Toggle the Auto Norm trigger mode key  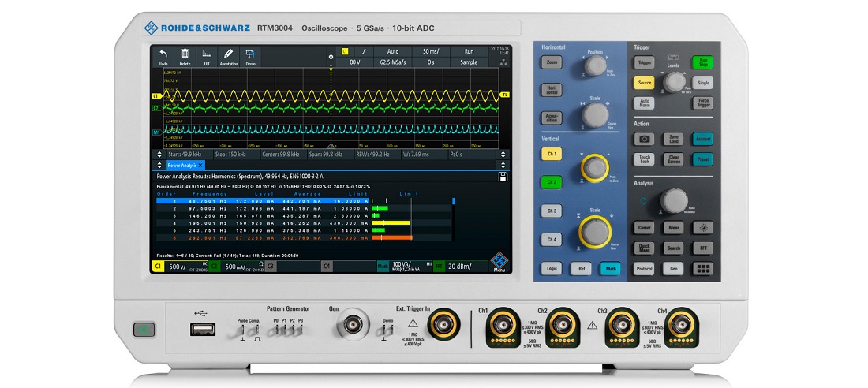coord(644,103)
